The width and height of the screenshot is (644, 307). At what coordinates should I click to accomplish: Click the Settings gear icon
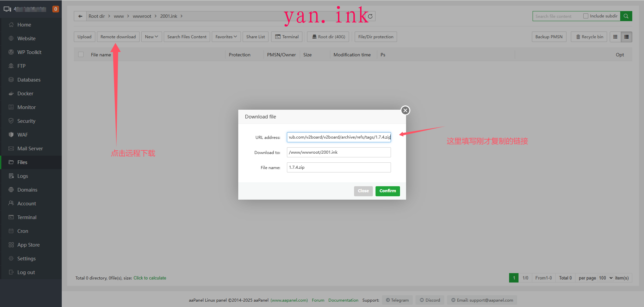pos(11,258)
